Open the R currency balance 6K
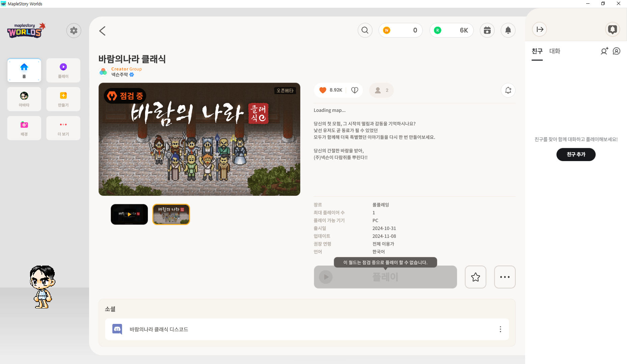 452,30
